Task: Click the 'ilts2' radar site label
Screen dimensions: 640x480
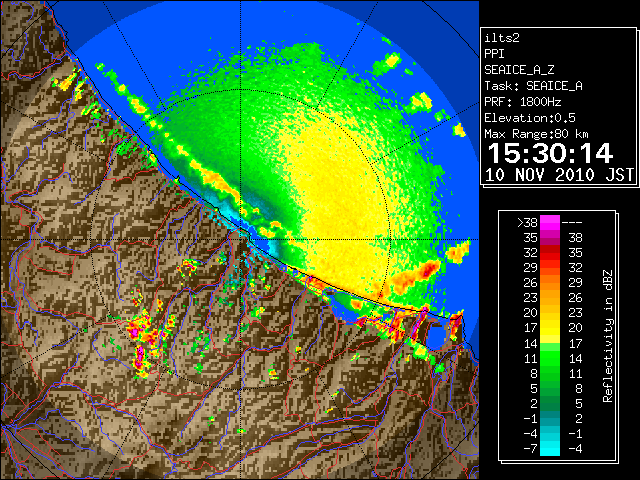Action: [x=502, y=38]
